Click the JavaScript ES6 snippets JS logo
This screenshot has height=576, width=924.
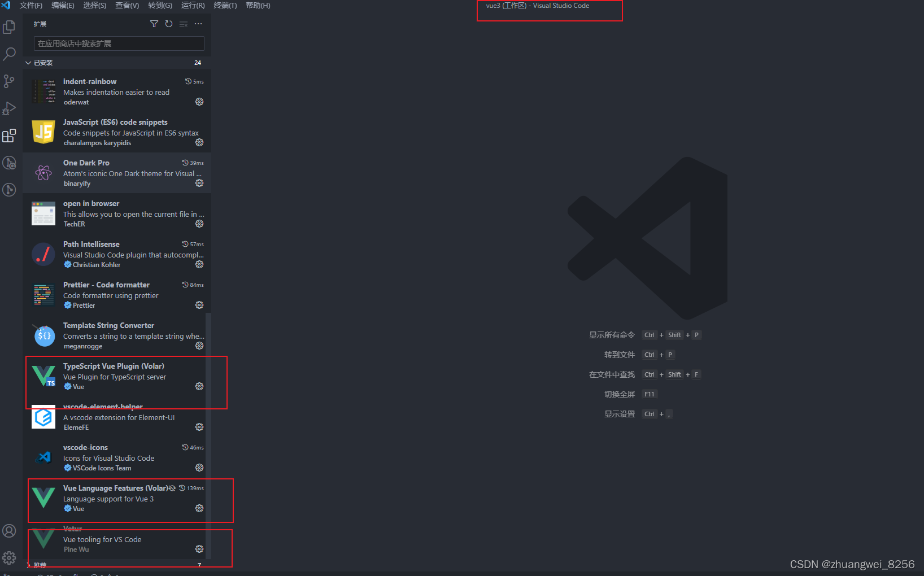43,132
